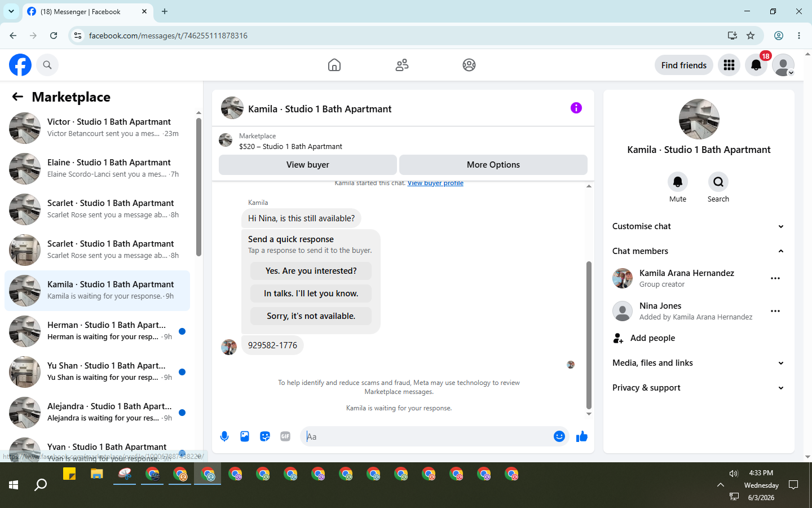Screen dimensions: 812x508
Task: Open File Explorer from the taskbar
Action: pyautogui.click(x=97, y=474)
